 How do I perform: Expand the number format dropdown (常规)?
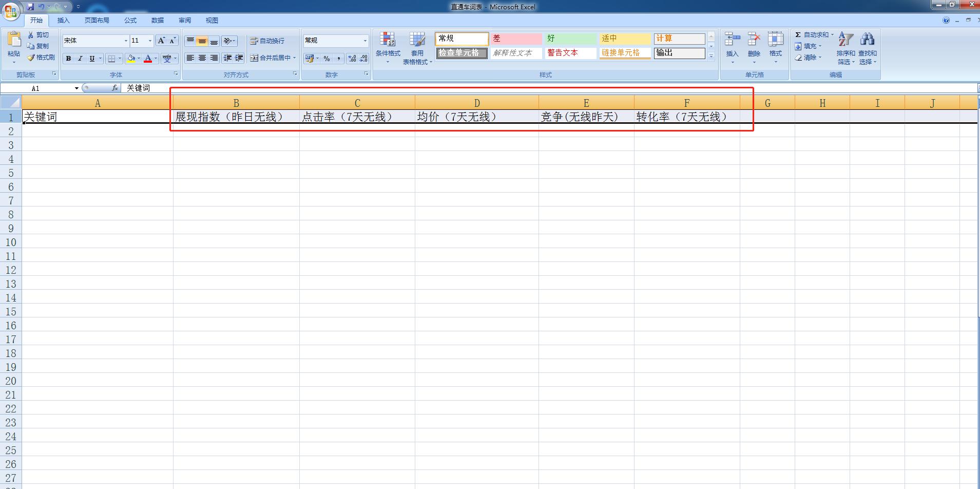pos(365,41)
